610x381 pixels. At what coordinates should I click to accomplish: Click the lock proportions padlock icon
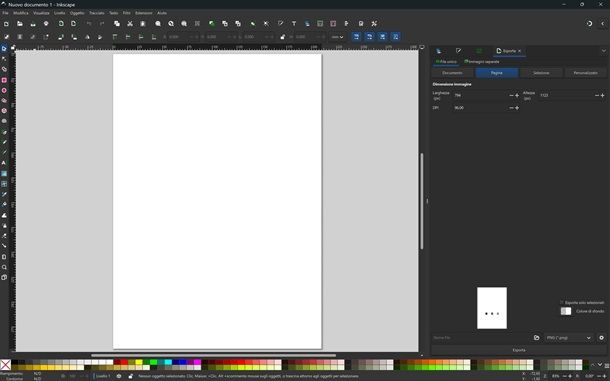282,37
